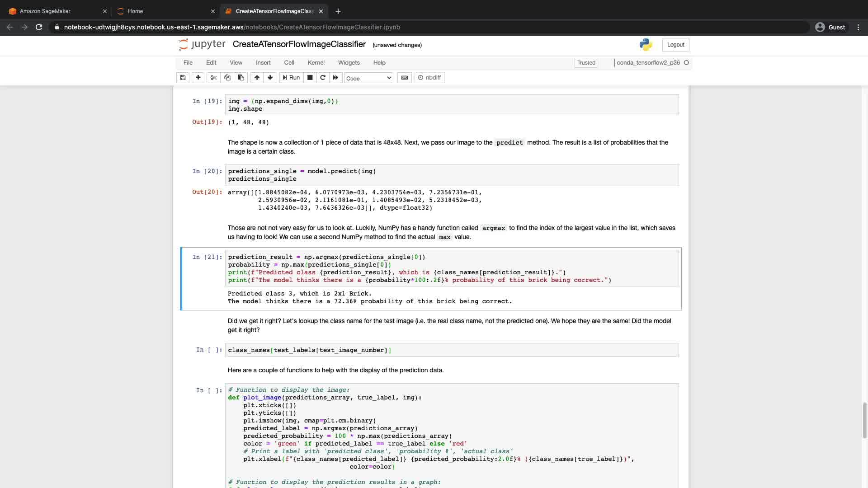Open the cell type Code dropdown

point(368,78)
